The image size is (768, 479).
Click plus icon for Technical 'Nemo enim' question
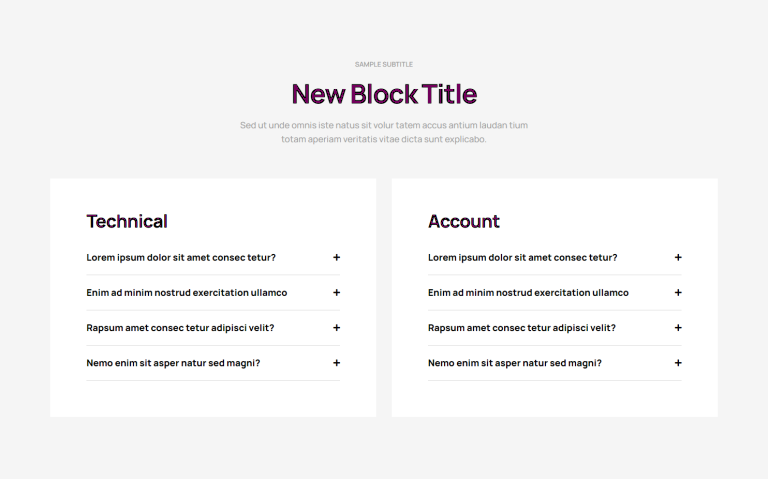336,363
